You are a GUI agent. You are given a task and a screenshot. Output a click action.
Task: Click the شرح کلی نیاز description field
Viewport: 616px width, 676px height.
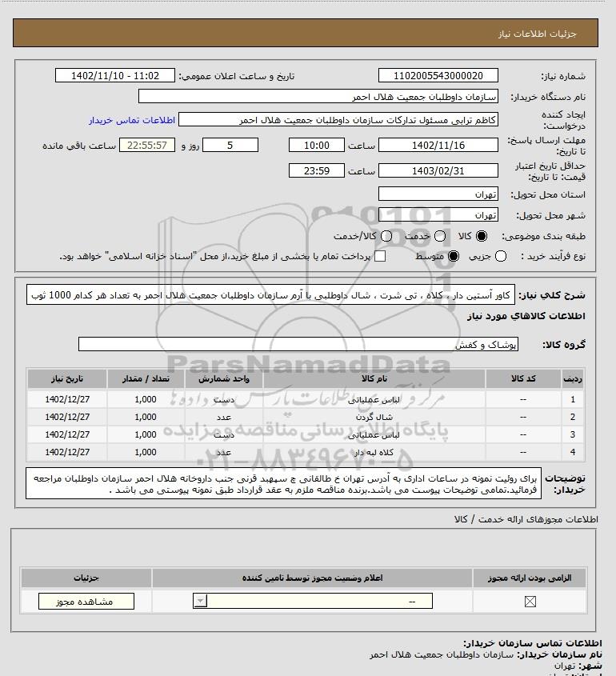[270, 295]
